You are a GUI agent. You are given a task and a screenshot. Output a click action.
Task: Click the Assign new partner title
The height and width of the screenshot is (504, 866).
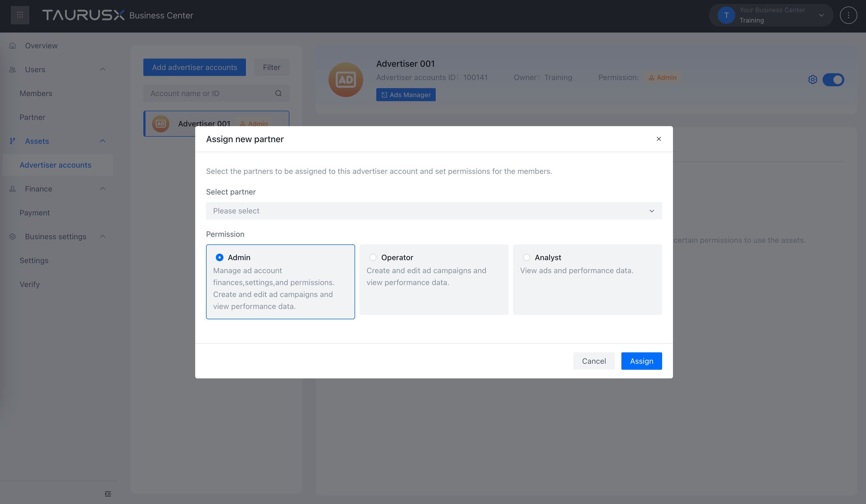click(245, 139)
